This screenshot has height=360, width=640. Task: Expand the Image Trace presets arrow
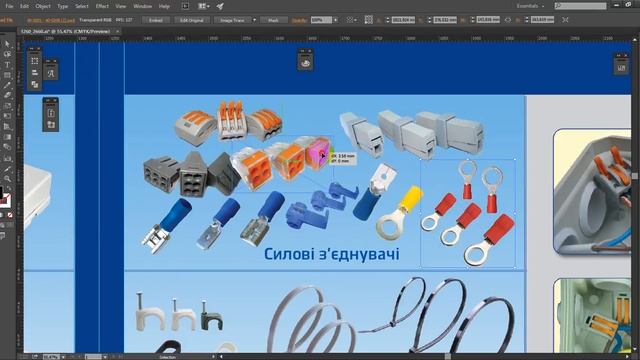pos(254,20)
